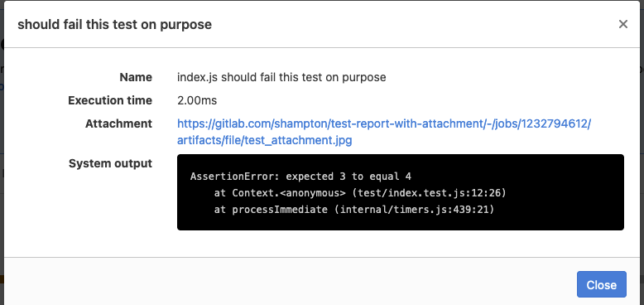Click the 'index.js should fail this test' name value
The width and height of the screenshot is (644, 305).
(281, 77)
